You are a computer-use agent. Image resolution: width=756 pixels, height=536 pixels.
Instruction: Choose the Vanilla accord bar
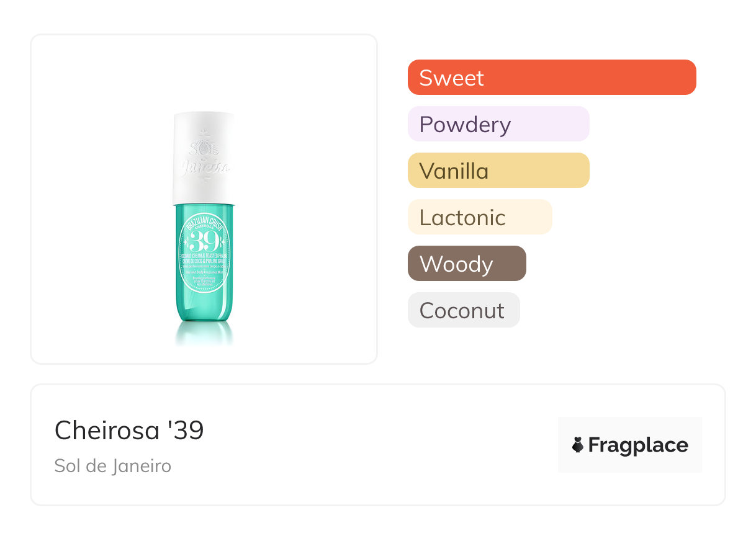(x=498, y=171)
